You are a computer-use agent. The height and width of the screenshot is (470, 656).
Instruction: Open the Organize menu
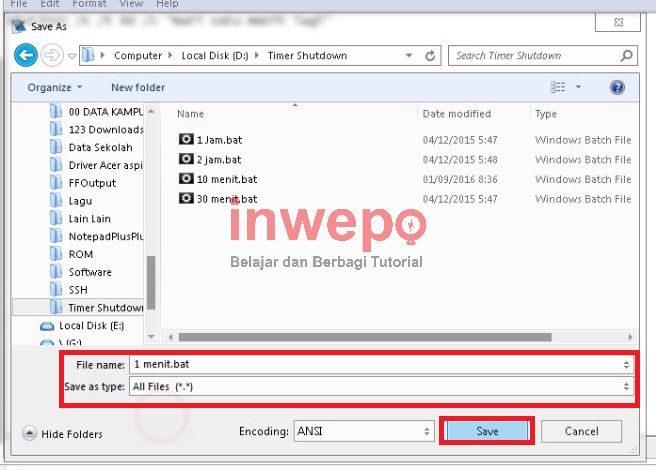pyautogui.click(x=54, y=87)
